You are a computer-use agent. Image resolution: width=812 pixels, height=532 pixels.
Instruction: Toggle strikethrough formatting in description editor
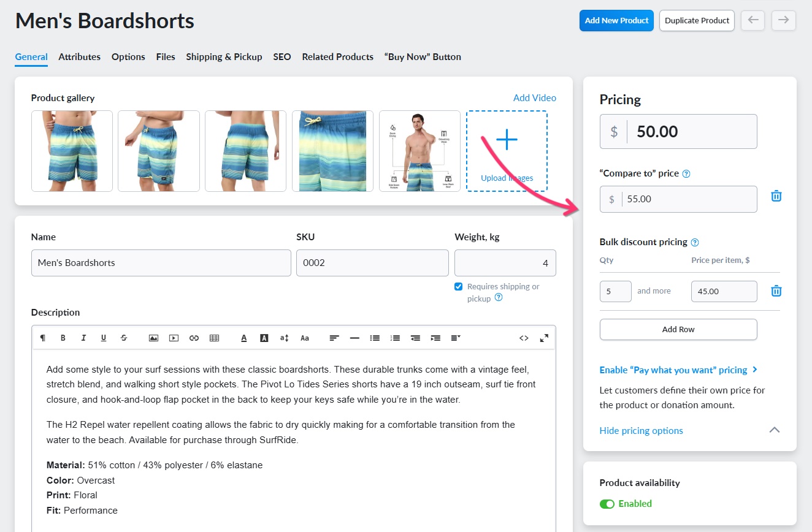click(x=124, y=338)
